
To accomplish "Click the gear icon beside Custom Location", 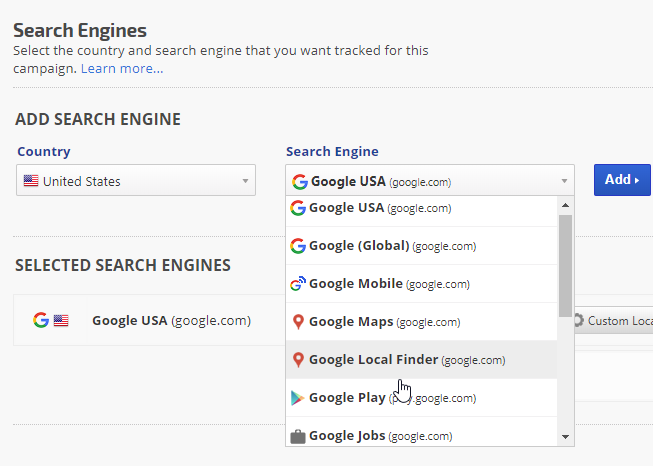I will point(577,321).
